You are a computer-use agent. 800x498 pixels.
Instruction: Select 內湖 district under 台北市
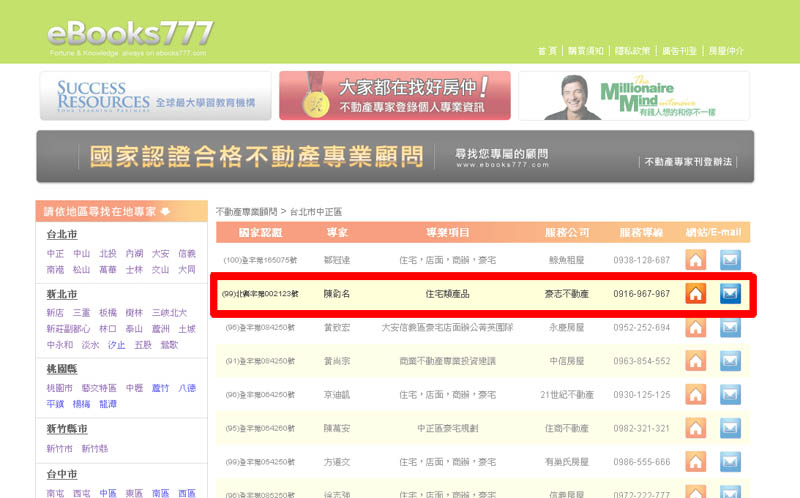[134, 254]
